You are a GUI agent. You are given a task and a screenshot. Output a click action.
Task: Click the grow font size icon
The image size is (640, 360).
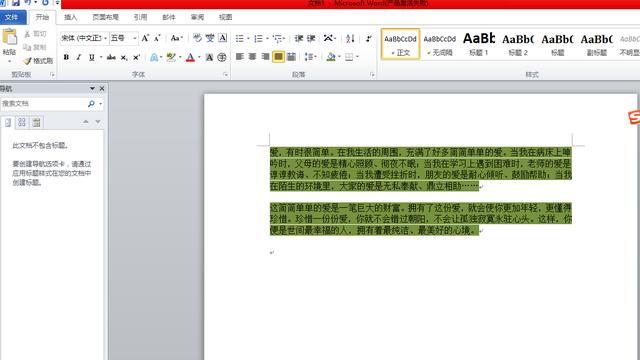pos(145,38)
